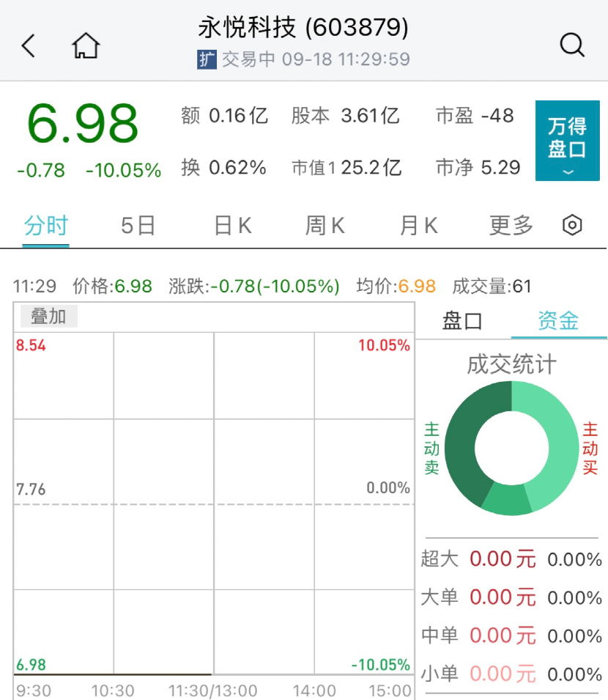Tap the large price 6.98
Image resolution: width=608 pixels, height=700 pixels.
point(83,123)
